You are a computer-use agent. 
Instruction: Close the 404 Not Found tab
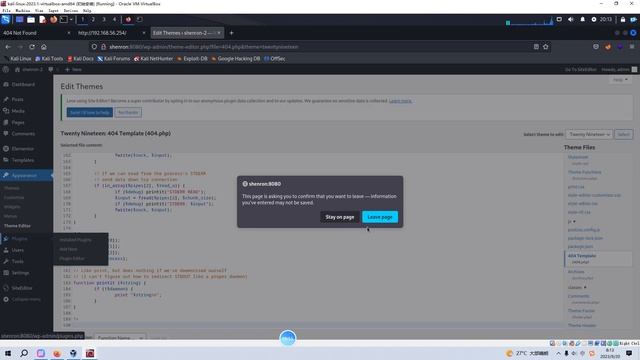pos(69,33)
